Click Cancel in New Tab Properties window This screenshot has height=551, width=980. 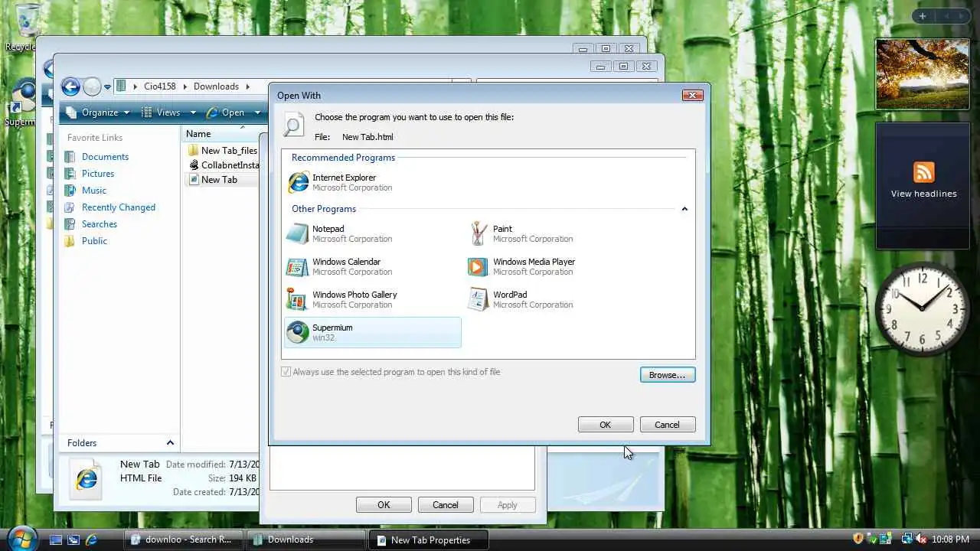446,505
